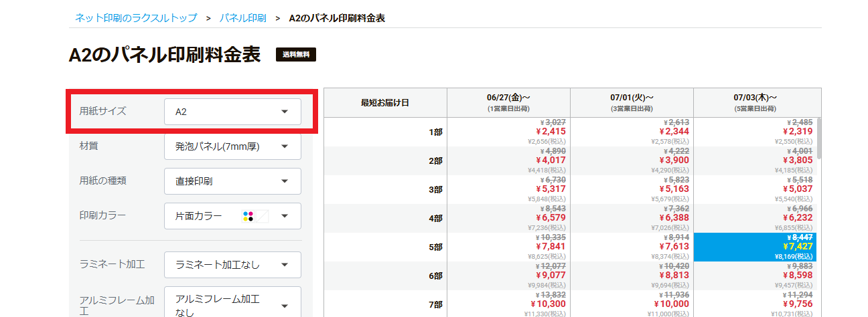The image size is (868, 317).
Task: Open the ラミネート加工なし dropdown
Action: pyautogui.click(x=232, y=265)
